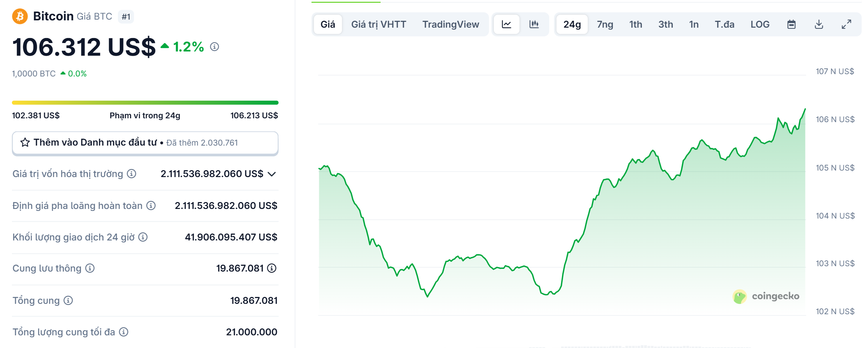This screenshot has height=348, width=868.
Task: Click the #1 rank badge
Action: click(x=126, y=17)
